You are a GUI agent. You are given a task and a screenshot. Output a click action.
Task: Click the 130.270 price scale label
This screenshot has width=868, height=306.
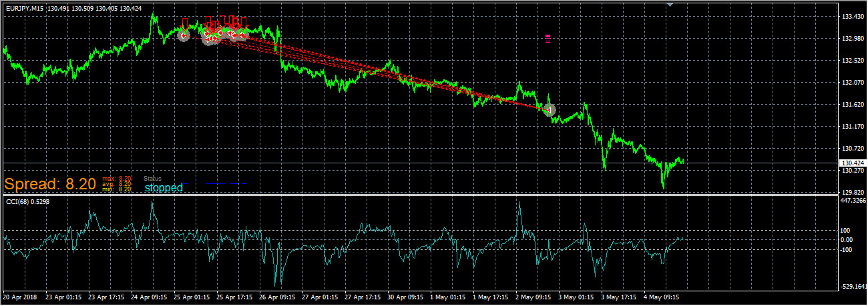pyautogui.click(x=852, y=171)
